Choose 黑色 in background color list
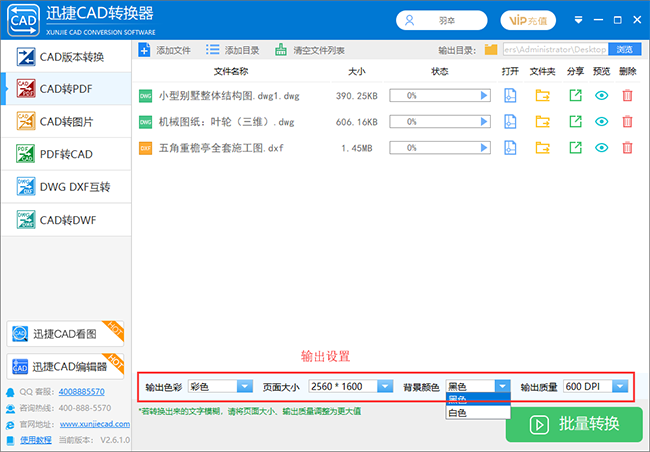 coord(478,400)
